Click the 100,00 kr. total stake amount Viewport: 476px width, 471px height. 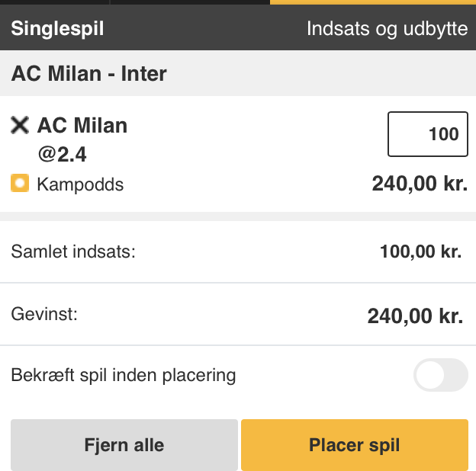421,252
